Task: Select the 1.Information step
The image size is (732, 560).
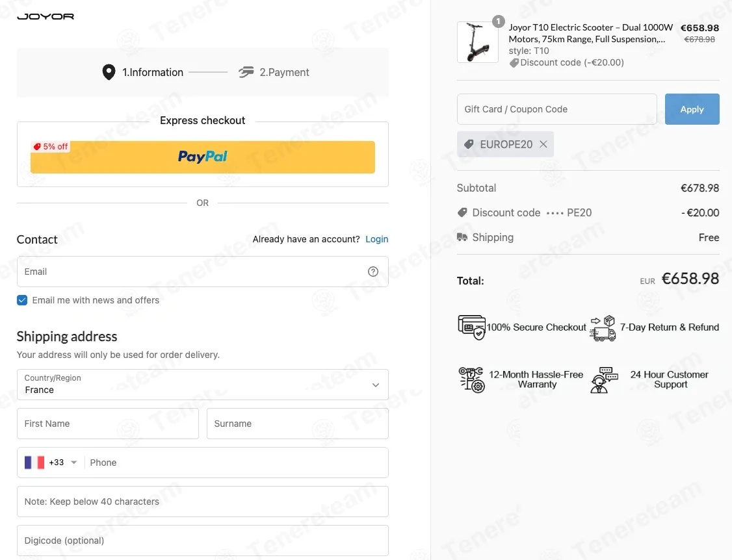Action: coord(153,72)
